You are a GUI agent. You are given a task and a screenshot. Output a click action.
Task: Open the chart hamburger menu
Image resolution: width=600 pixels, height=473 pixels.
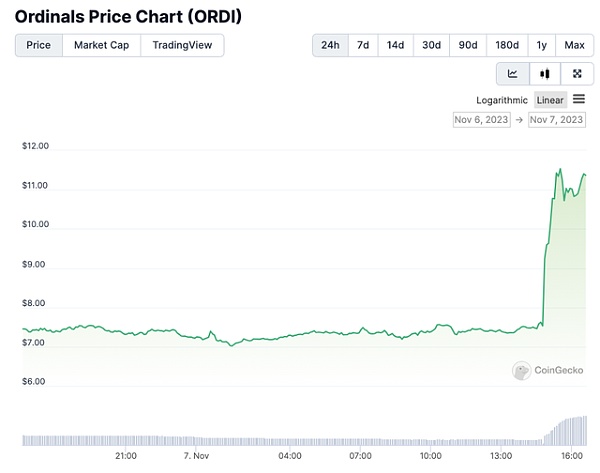(x=579, y=99)
